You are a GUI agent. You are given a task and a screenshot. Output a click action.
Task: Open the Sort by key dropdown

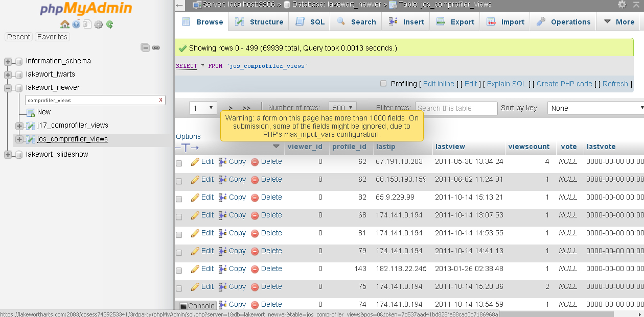point(595,108)
